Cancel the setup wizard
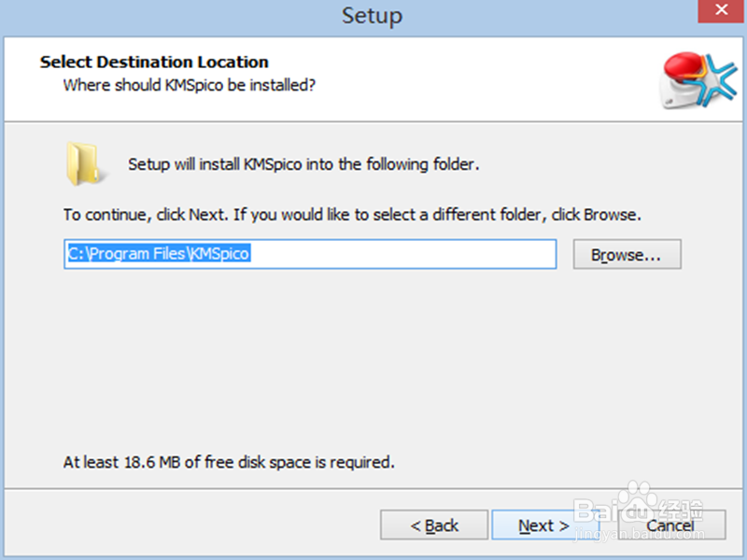747x560 pixels. coord(670,525)
